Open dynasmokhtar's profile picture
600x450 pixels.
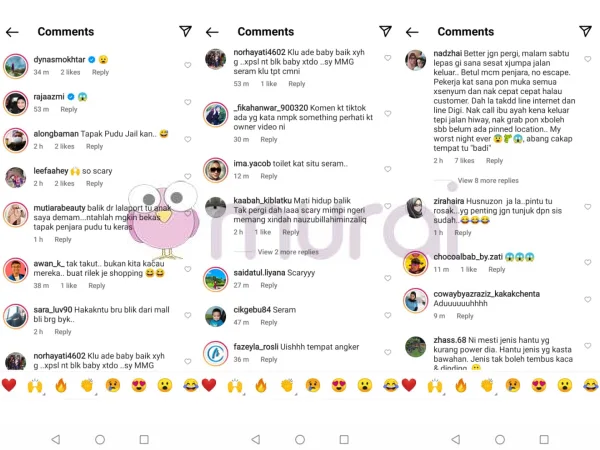(16, 66)
